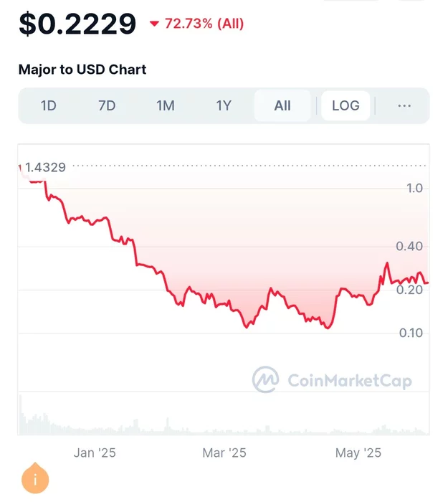
Task: Click the $0.2229 current price
Action: click(x=77, y=24)
